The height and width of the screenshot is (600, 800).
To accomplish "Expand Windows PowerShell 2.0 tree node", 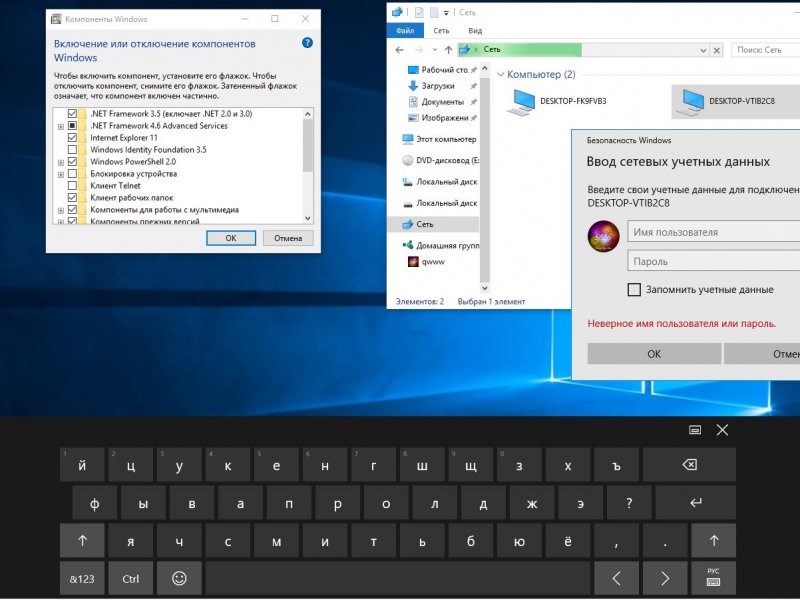I will tap(61, 162).
